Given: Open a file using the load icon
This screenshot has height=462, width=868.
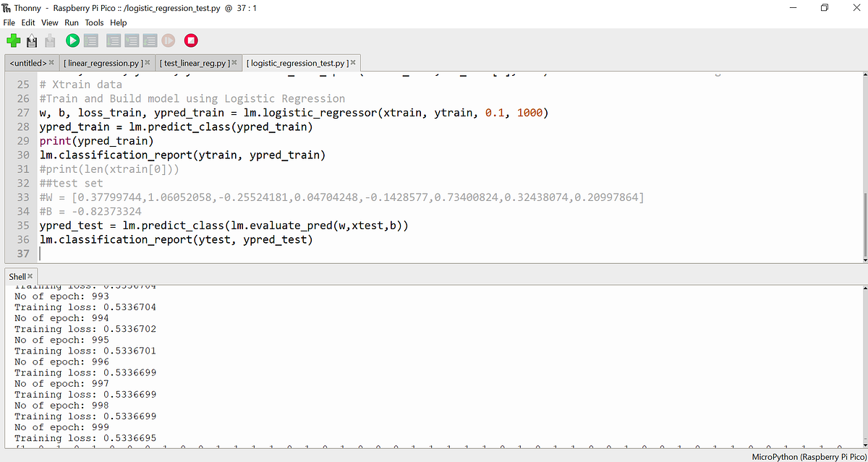Looking at the screenshot, I should tap(31, 40).
